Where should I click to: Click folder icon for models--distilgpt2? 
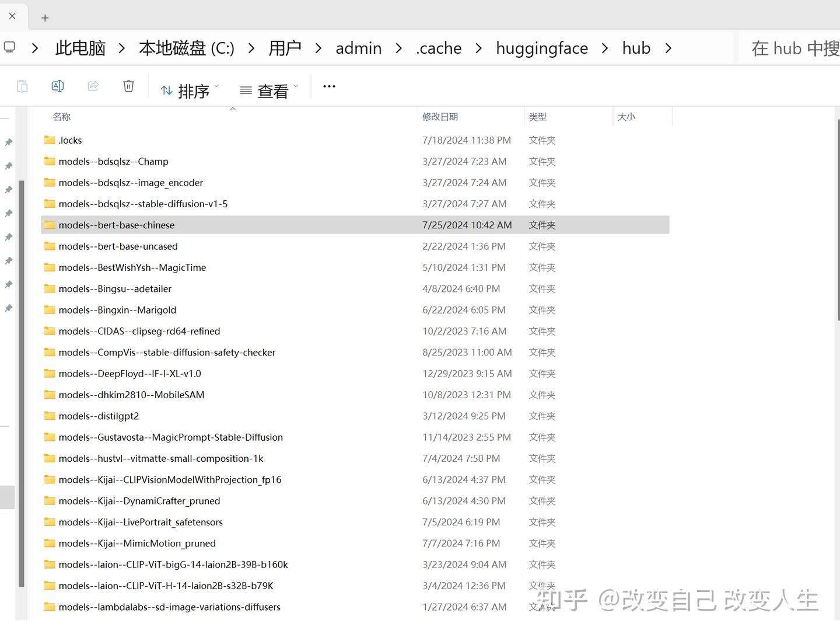[50, 416]
